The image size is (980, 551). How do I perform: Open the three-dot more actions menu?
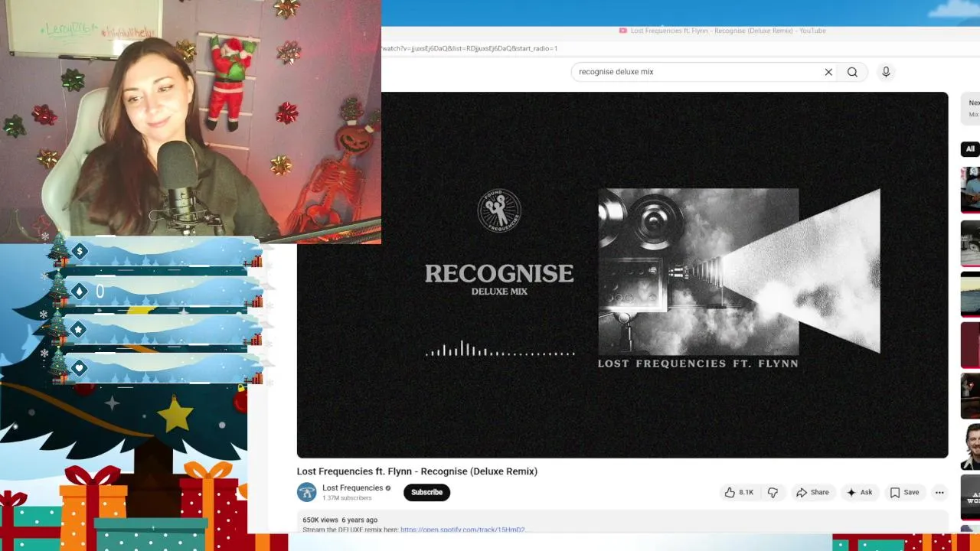(x=939, y=492)
